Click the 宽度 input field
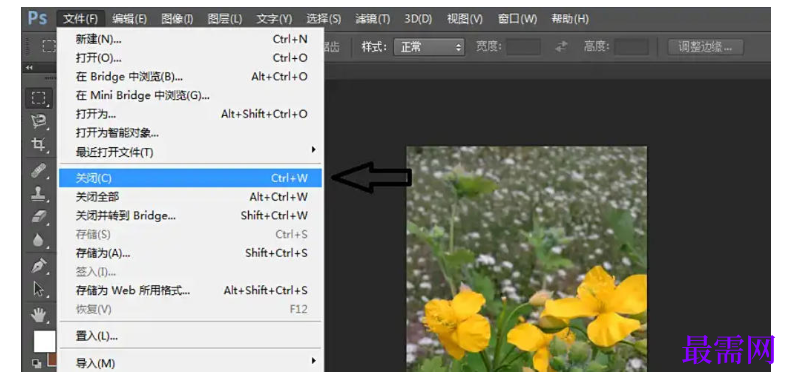The height and width of the screenshot is (381, 794). tap(523, 47)
